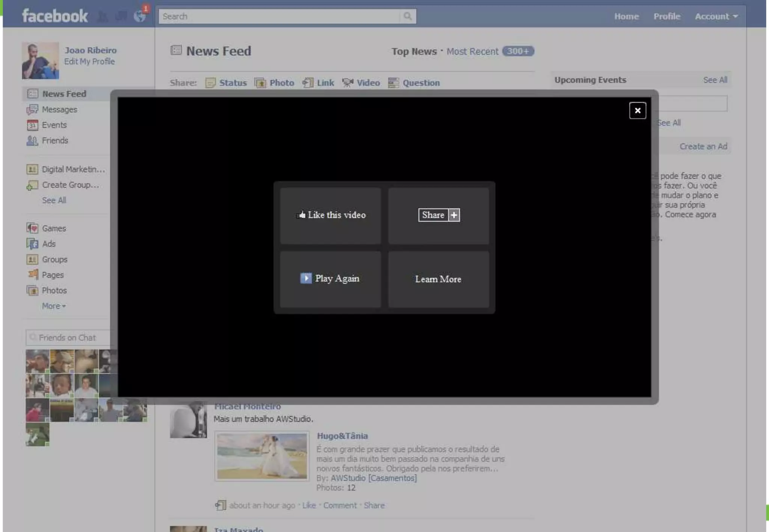Select Question share option

pyautogui.click(x=414, y=83)
